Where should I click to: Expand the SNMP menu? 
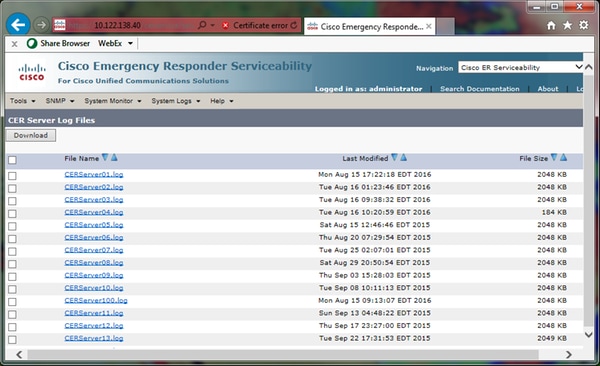(x=60, y=101)
